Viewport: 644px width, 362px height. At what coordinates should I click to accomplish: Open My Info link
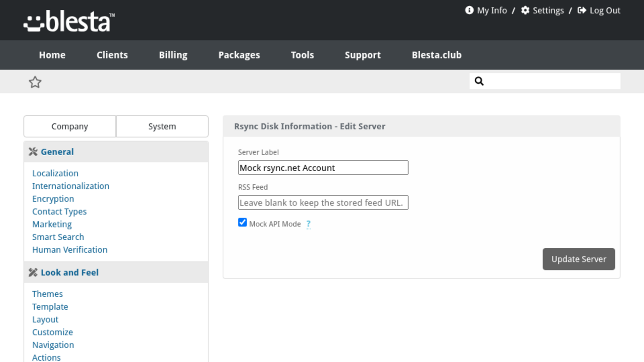(x=492, y=10)
